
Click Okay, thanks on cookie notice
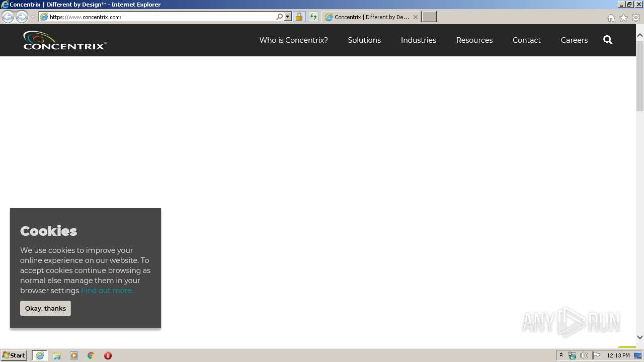coord(45,308)
